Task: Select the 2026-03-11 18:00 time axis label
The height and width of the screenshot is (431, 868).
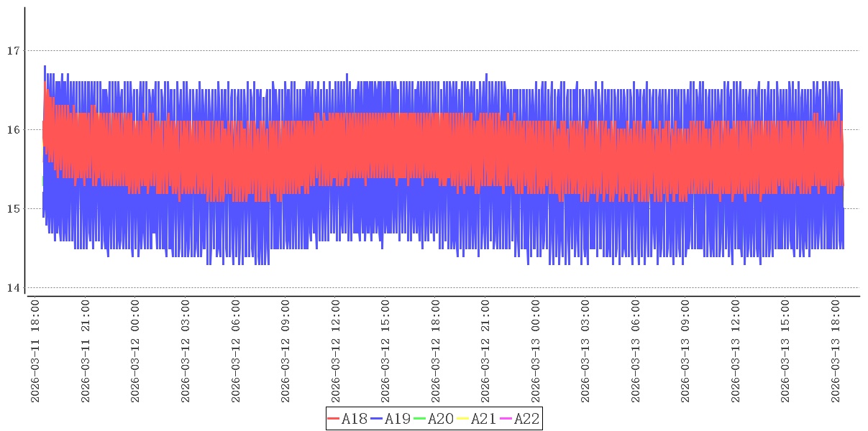Action: [x=36, y=351]
